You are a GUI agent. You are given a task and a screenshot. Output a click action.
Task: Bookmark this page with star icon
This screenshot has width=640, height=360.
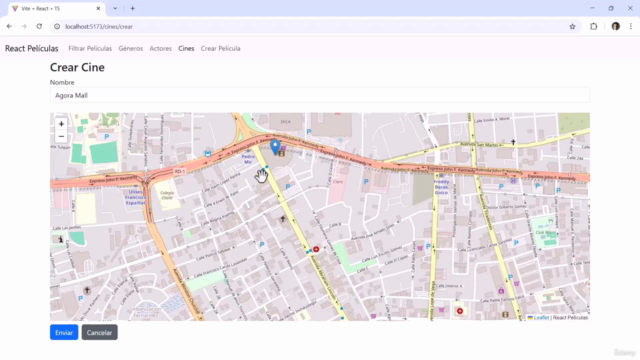click(x=572, y=27)
